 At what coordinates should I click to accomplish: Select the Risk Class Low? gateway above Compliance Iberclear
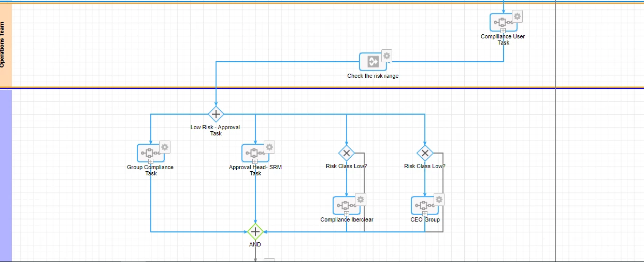(x=347, y=153)
